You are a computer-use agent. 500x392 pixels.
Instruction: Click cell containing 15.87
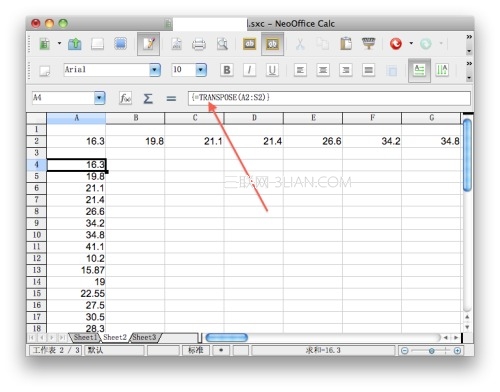(76, 270)
